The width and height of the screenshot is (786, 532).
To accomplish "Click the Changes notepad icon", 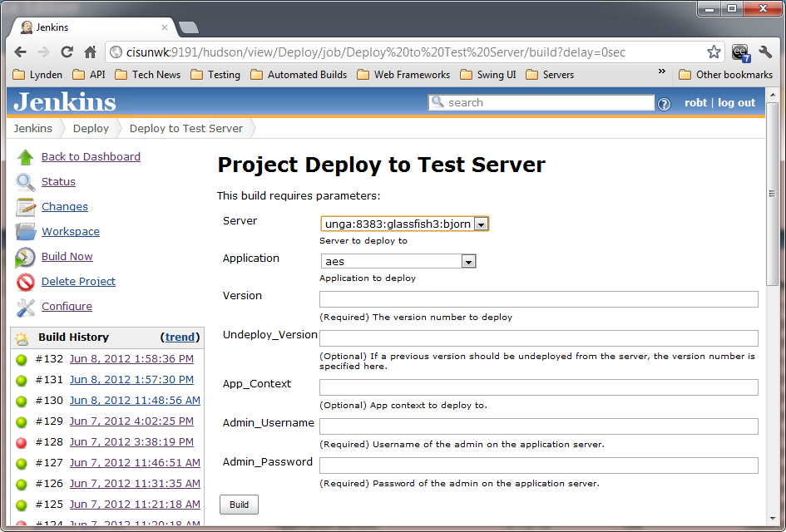I will (26, 207).
